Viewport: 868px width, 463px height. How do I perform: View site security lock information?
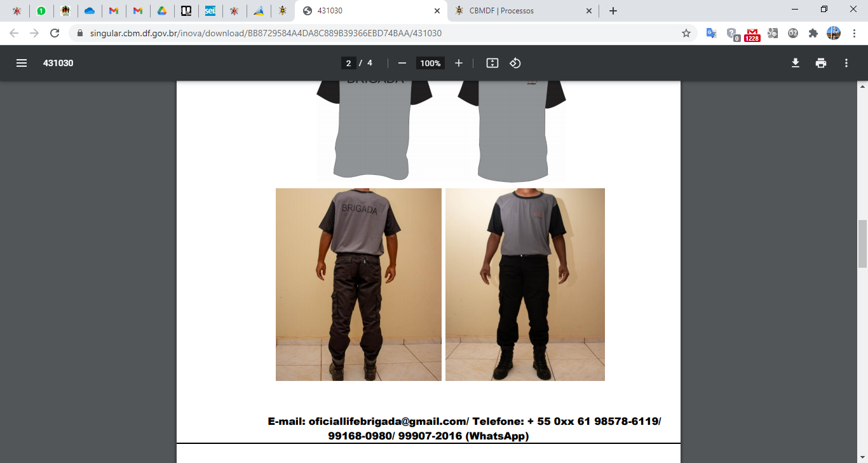(x=79, y=33)
